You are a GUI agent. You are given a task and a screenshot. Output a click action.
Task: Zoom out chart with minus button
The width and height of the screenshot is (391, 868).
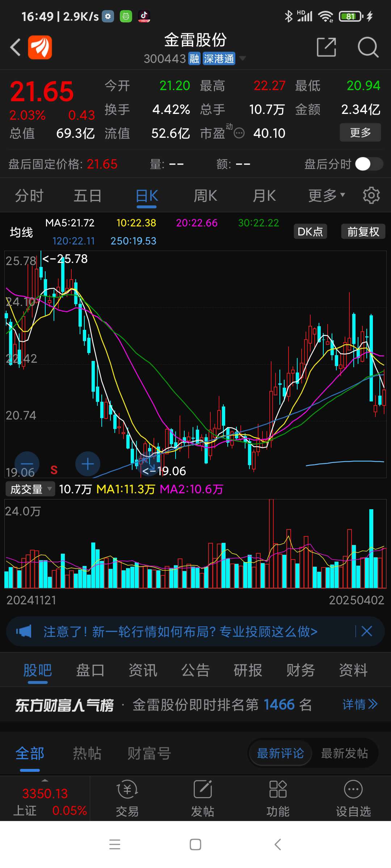tap(27, 464)
